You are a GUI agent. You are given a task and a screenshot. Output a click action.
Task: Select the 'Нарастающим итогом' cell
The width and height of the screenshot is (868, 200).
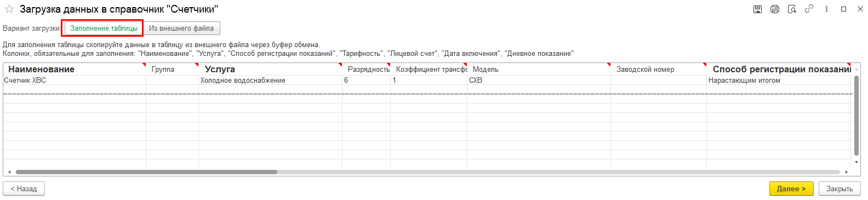[x=779, y=80]
